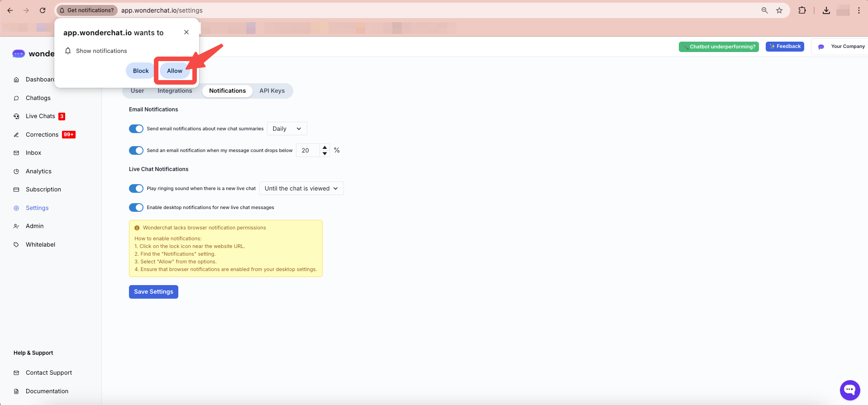Click the Save Settings button
The image size is (868, 405).
[x=153, y=292]
